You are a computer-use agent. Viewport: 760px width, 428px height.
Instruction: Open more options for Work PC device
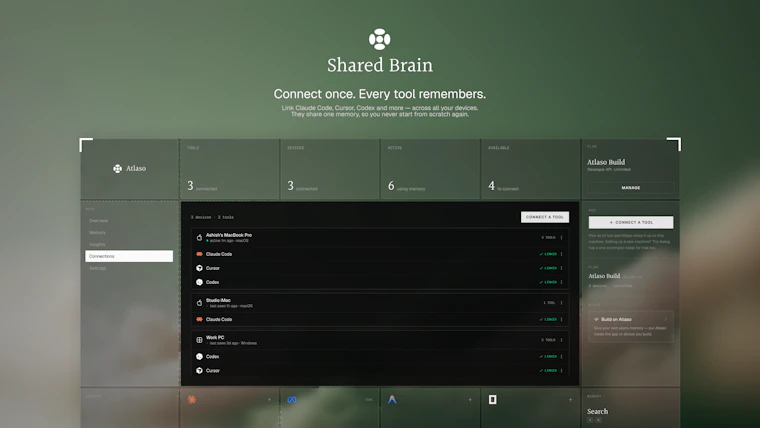pyautogui.click(x=562, y=340)
